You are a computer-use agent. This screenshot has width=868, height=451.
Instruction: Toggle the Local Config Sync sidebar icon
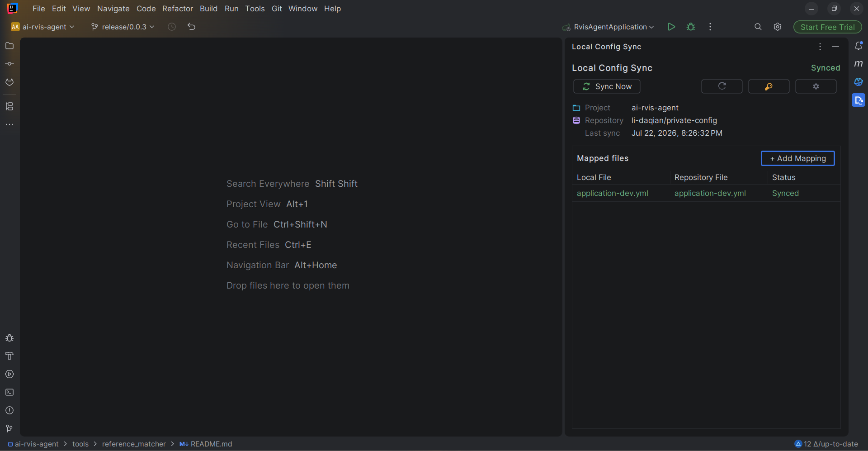859,100
